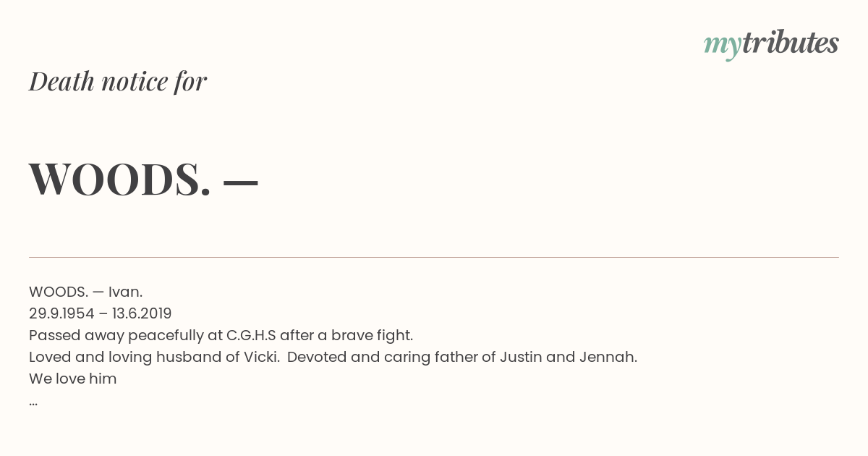Click the 'We love him' line
868x456 pixels.
73,379
